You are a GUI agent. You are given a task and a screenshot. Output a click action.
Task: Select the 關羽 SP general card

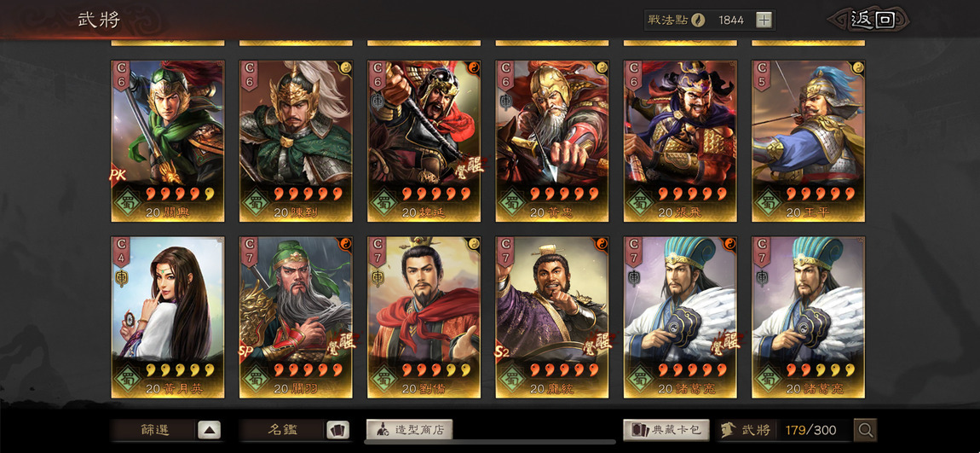click(x=296, y=317)
